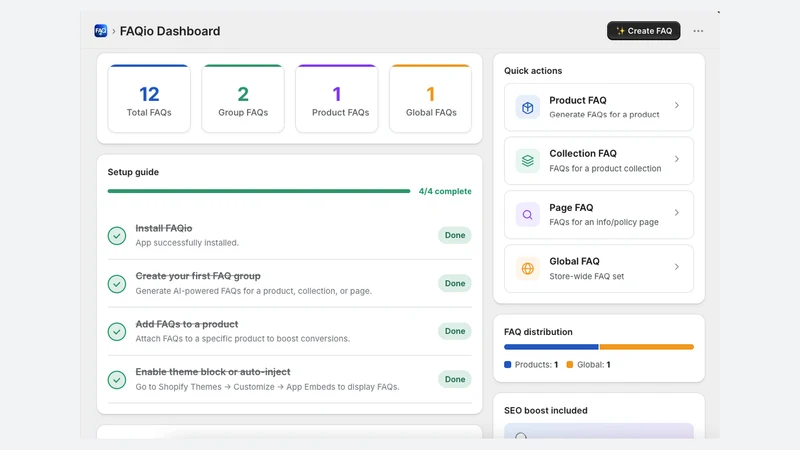This screenshot has width=800, height=450.
Task: Select the Add FAQs to a product title
Action: 187,324
